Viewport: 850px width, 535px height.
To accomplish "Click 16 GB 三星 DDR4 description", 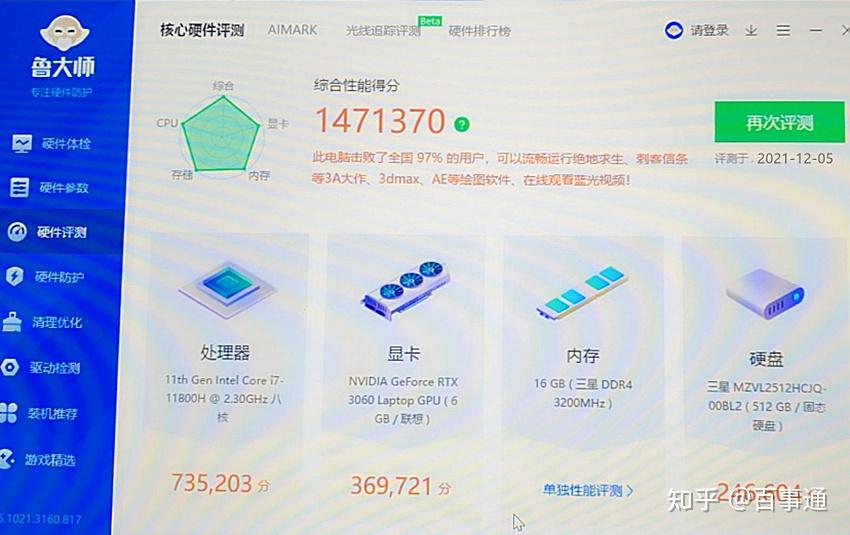I will 583,394.
